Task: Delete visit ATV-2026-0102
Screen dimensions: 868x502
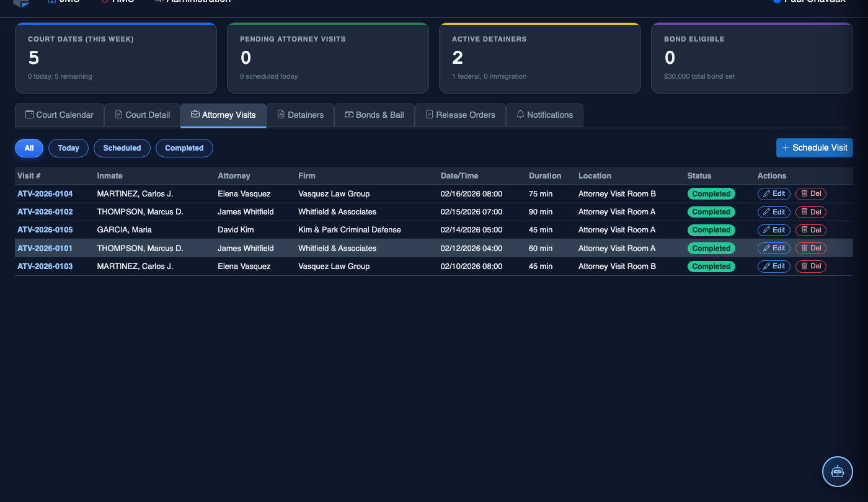Action: [x=811, y=212]
